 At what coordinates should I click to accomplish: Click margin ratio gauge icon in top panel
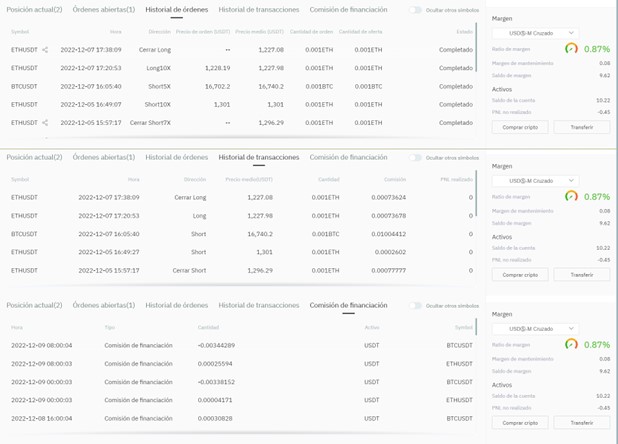click(571, 48)
